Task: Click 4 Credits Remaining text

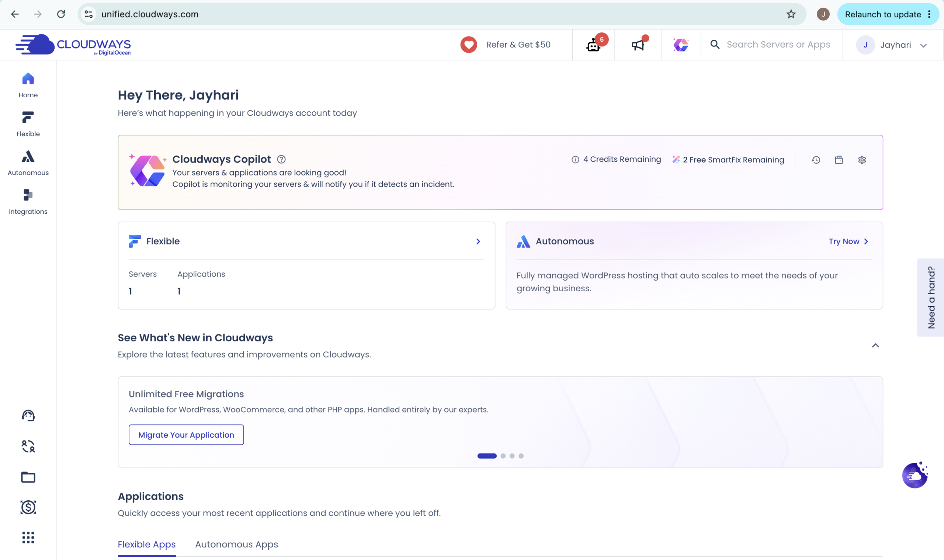Action: (622, 159)
